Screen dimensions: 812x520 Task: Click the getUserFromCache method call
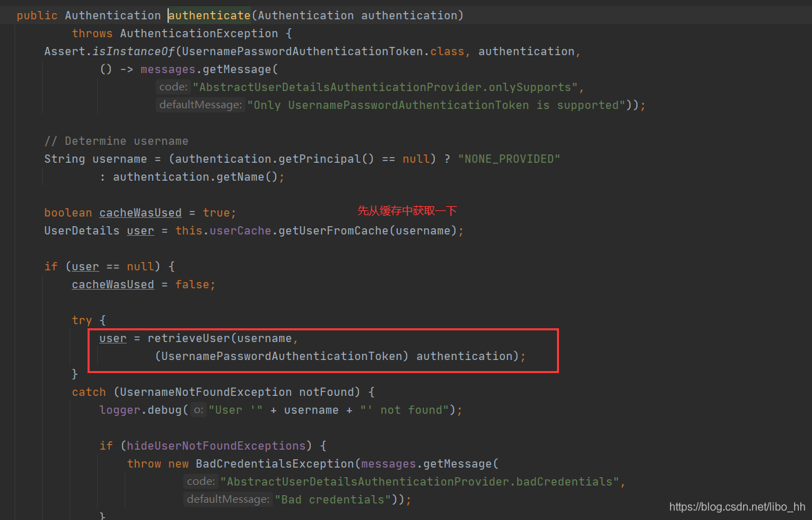pyautogui.click(x=334, y=231)
